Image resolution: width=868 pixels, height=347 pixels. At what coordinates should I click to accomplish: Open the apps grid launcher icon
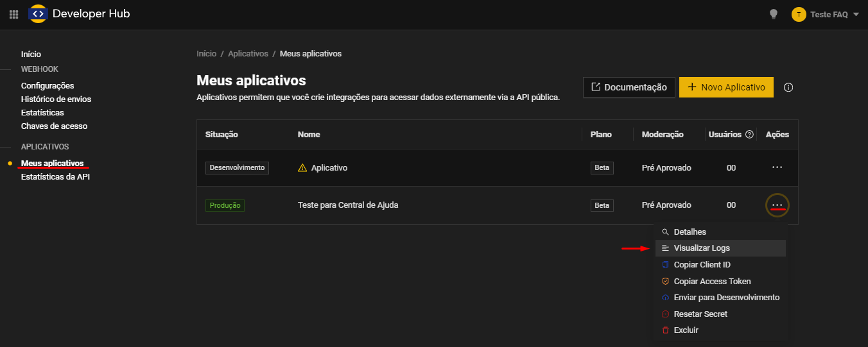tap(14, 14)
